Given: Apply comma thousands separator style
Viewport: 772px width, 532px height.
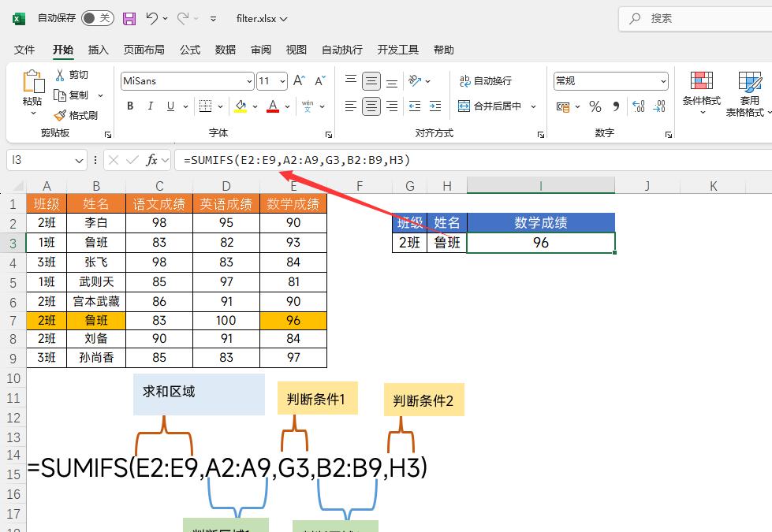Looking at the screenshot, I should coord(616,106).
